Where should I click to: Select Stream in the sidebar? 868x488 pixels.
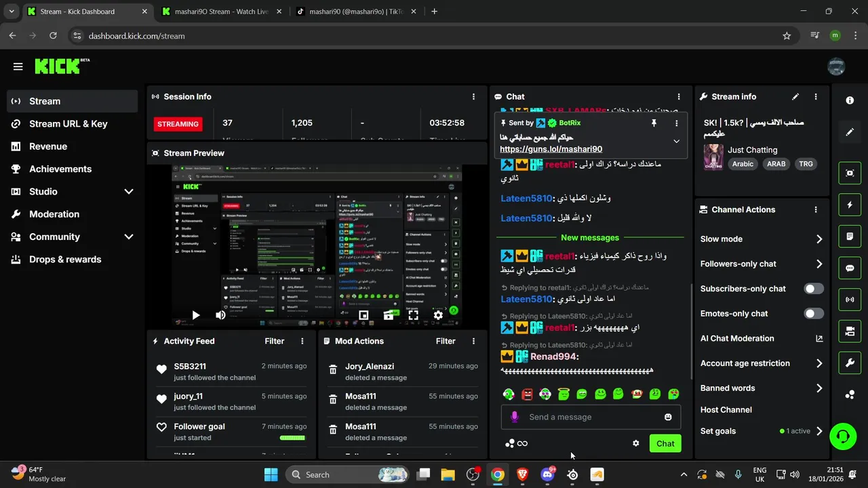pyautogui.click(x=73, y=101)
